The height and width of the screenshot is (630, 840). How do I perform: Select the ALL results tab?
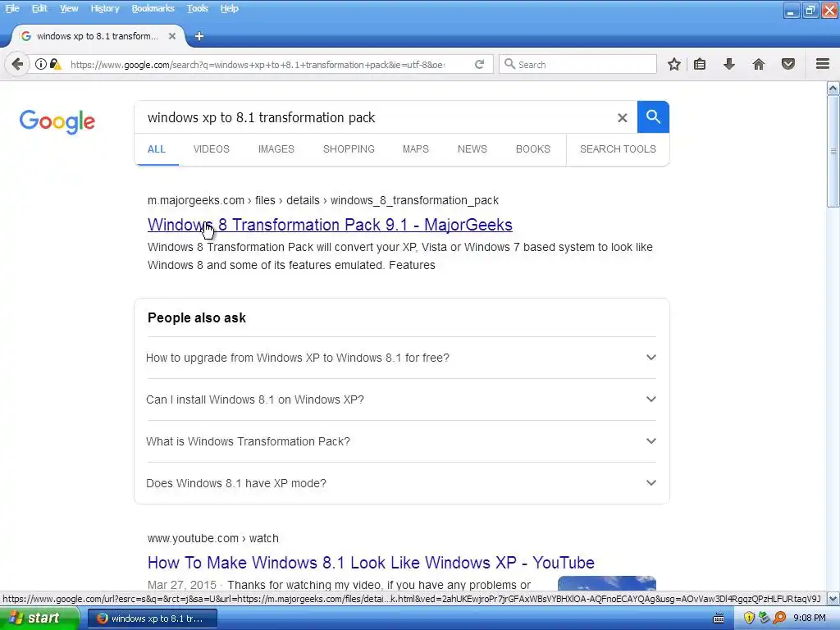pos(157,149)
